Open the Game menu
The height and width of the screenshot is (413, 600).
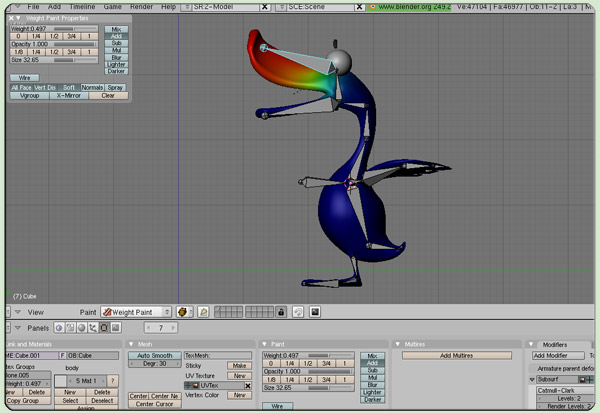tap(112, 7)
